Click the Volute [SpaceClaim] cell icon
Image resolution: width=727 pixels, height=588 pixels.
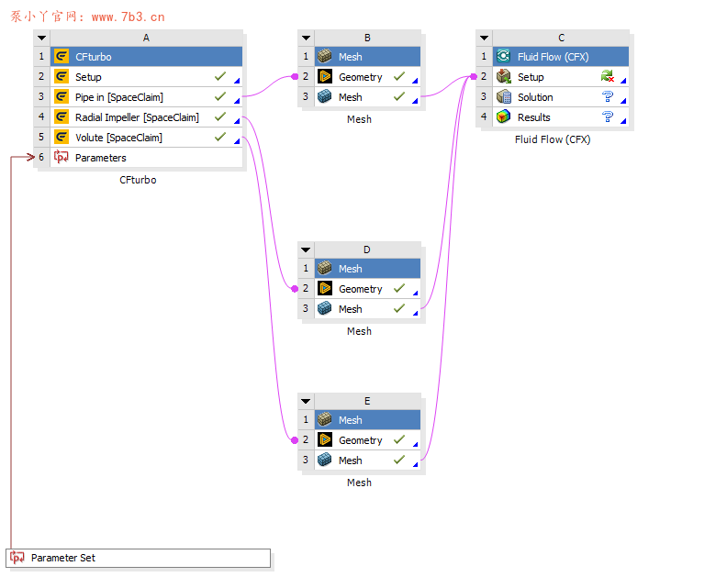pyautogui.click(x=62, y=138)
